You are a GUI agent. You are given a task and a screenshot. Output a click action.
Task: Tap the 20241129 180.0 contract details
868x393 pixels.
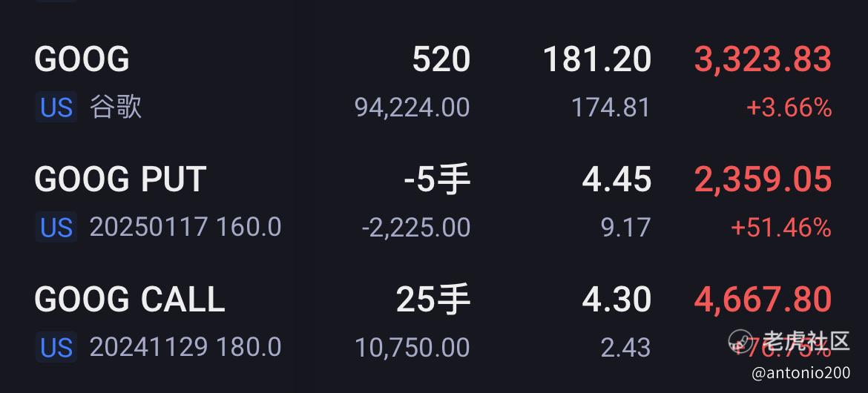[x=185, y=347]
